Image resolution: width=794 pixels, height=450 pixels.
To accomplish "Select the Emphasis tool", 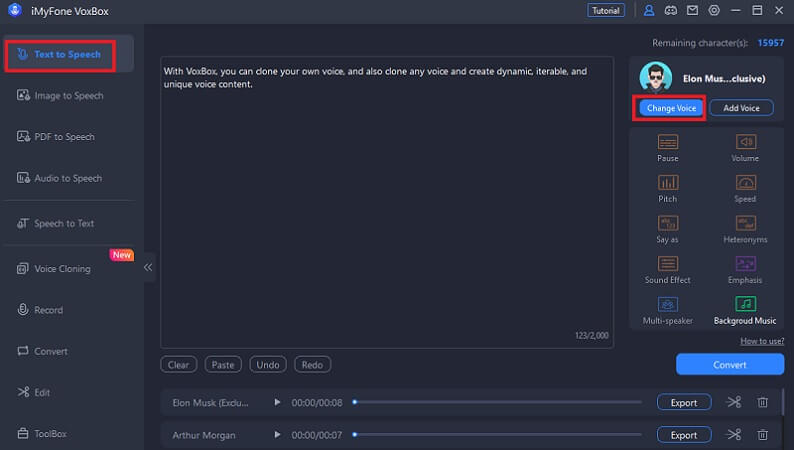I will tap(745, 269).
